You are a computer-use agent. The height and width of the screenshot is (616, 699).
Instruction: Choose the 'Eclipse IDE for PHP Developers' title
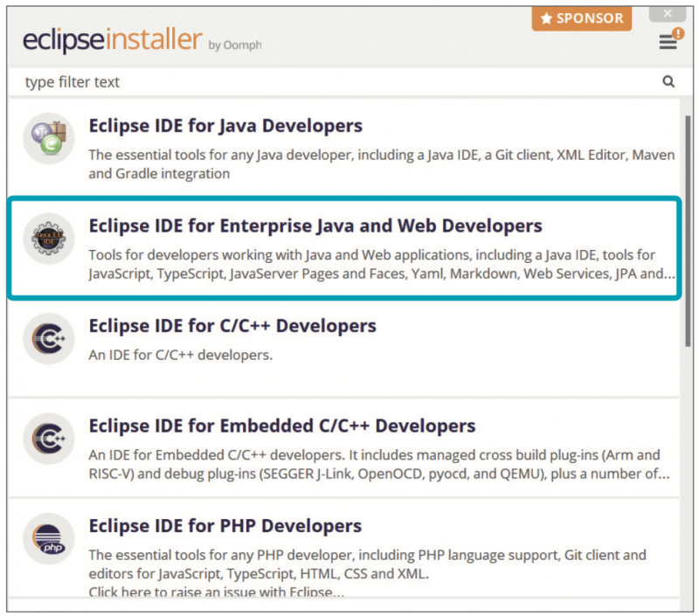225,527
